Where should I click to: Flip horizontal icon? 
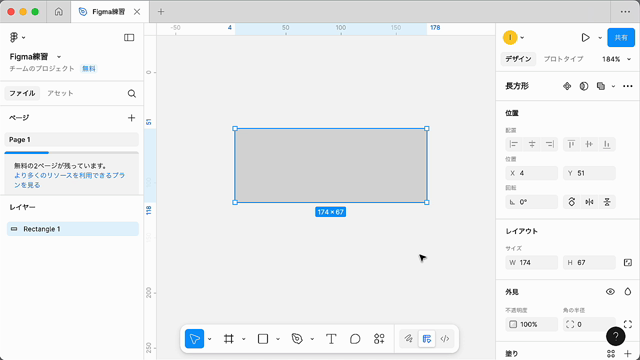pyautogui.click(x=589, y=202)
